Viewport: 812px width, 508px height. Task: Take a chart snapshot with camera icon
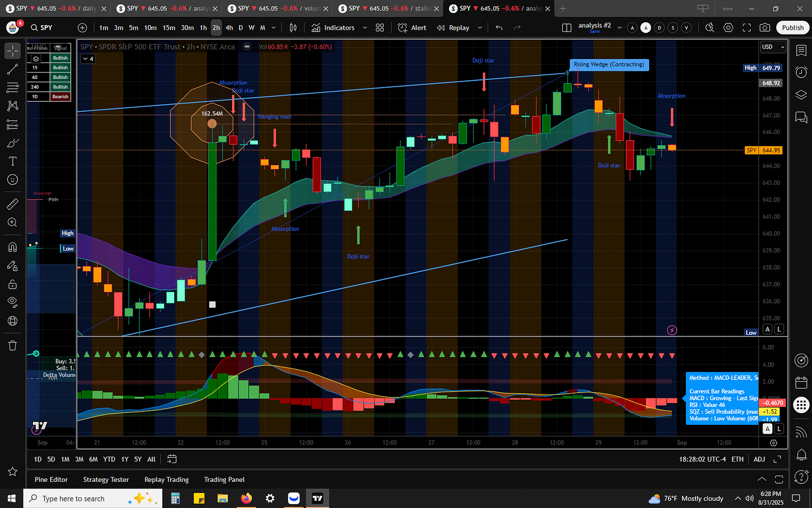[x=765, y=27]
